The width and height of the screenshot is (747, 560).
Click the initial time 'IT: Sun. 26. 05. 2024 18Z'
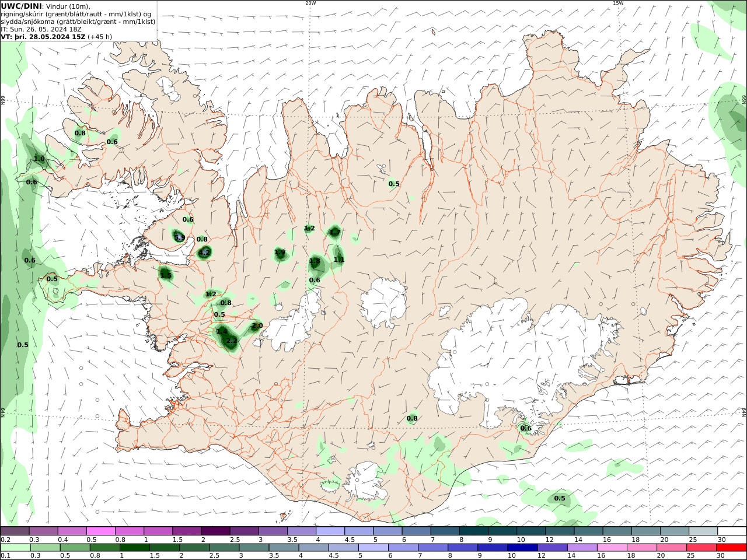coord(41,29)
